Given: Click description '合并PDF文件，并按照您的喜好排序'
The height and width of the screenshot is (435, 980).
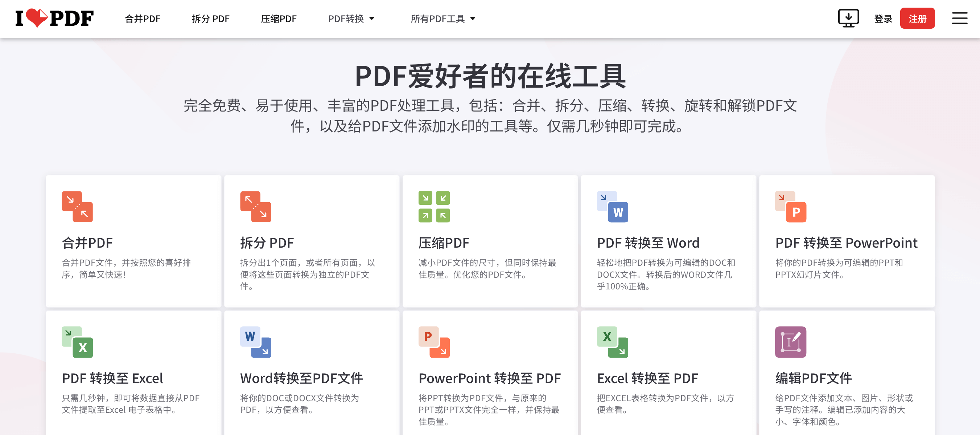Looking at the screenshot, I should pos(126,268).
